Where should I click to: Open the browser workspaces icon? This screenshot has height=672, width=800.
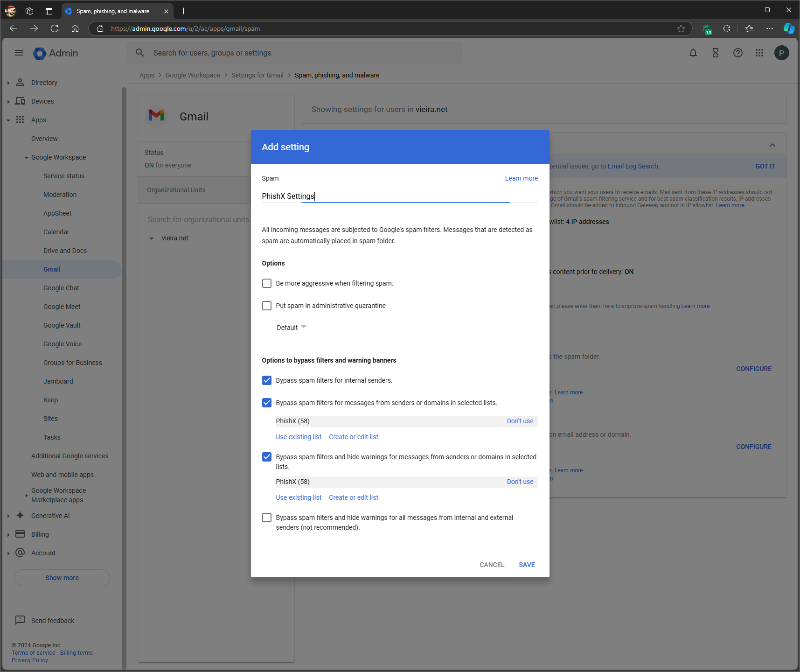point(29,11)
